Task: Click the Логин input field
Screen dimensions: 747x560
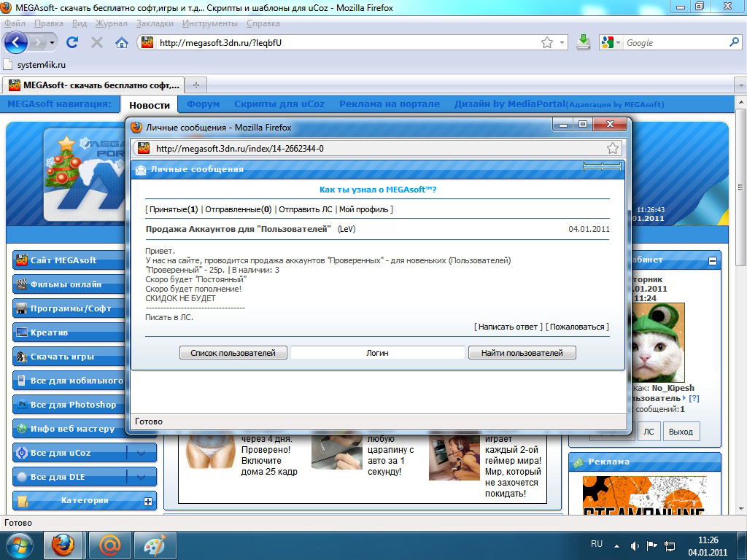Action: tap(377, 353)
